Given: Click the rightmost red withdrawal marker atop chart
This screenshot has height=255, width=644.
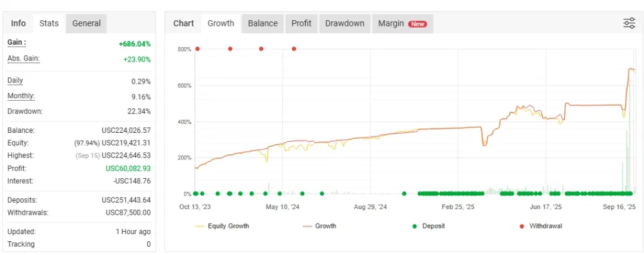Looking at the screenshot, I should click(294, 48).
